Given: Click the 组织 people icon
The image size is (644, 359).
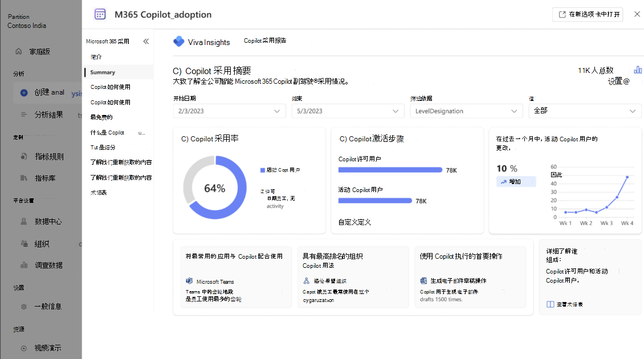Looking at the screenshot, I should click(24, 243).
